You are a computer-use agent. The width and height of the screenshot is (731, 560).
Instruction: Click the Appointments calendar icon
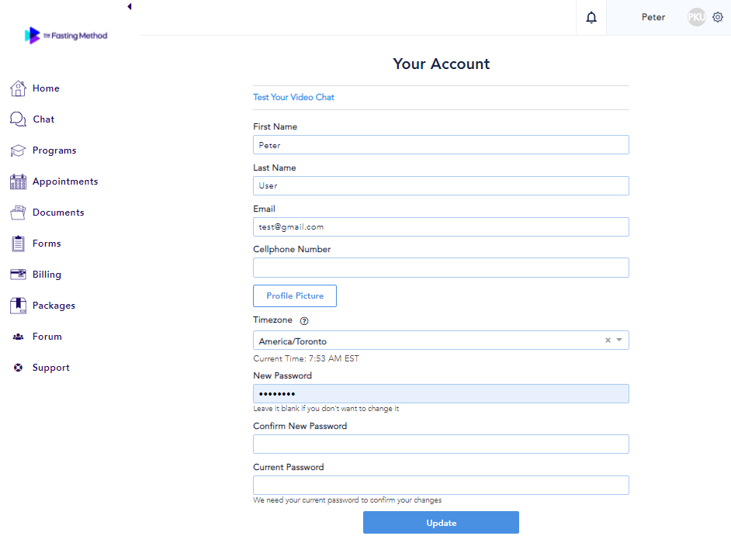point(18,181)
